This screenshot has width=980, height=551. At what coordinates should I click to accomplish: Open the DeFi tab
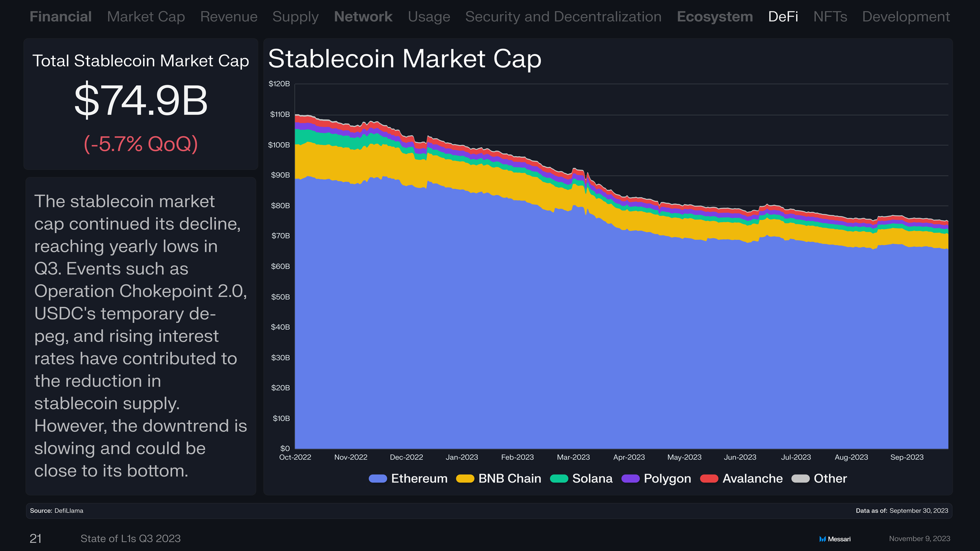coord(783,17)
